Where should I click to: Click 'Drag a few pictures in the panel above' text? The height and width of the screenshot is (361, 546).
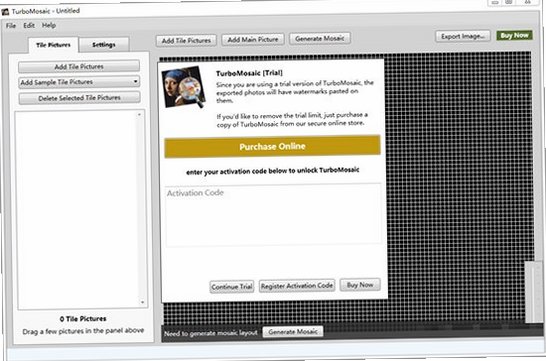[x=83, y=331]
